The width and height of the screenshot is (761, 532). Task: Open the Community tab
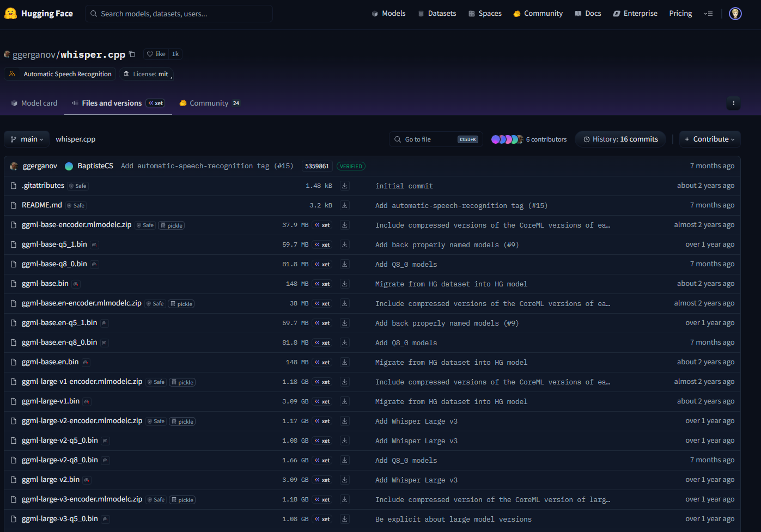[210, 103]
